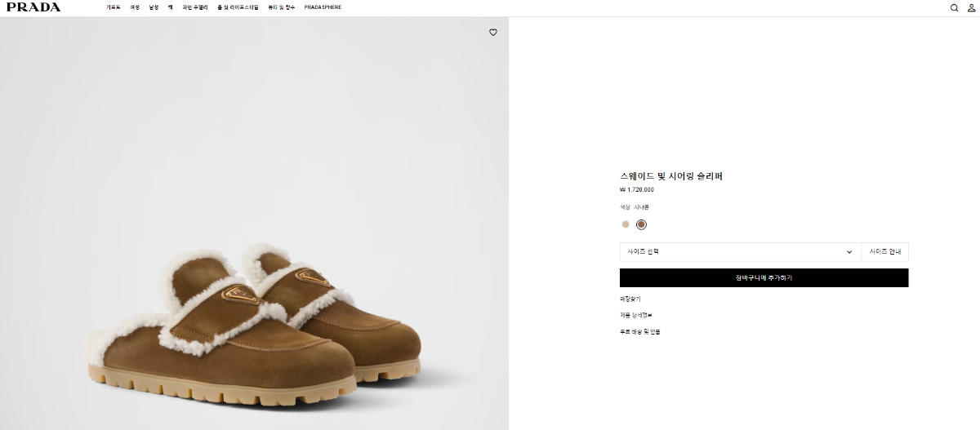Open the PRADASPHERE menu item
980x430 pixels.
[x=323, y=7]
